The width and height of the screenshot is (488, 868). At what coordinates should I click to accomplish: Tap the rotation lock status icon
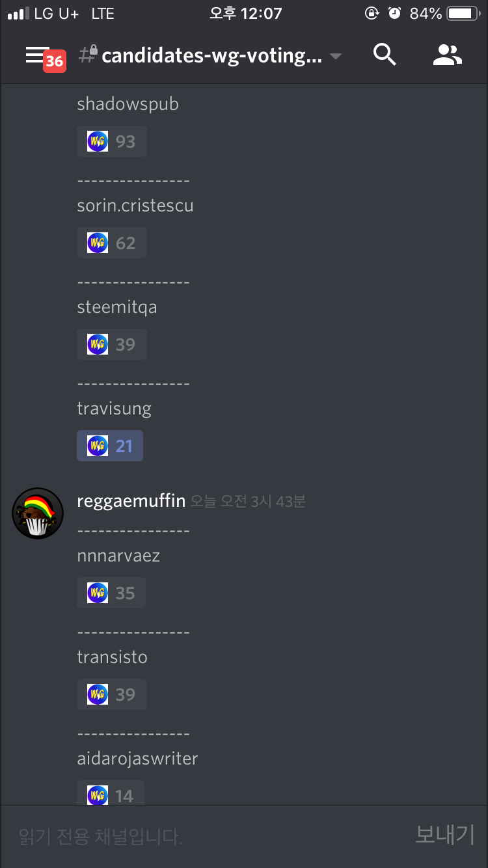(x=372, y=14)
